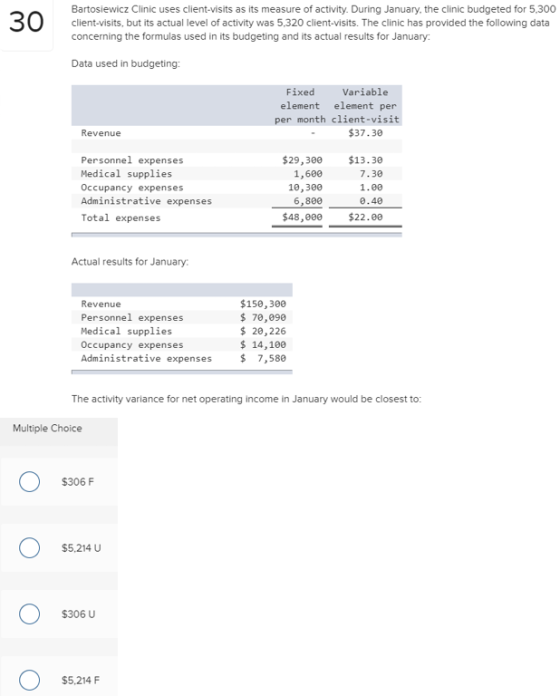
Task: Pick the $5,214 F radio button
Action: click(x=29, y=680)
